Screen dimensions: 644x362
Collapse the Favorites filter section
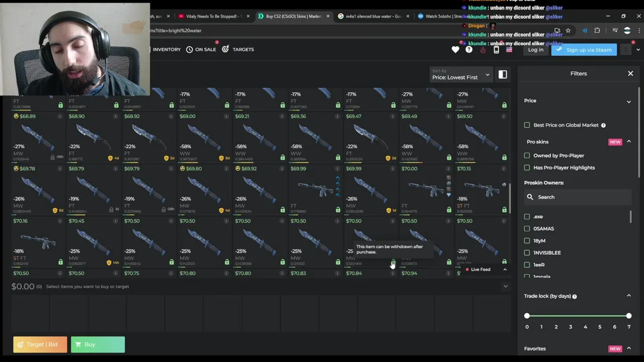pos(628,348)
